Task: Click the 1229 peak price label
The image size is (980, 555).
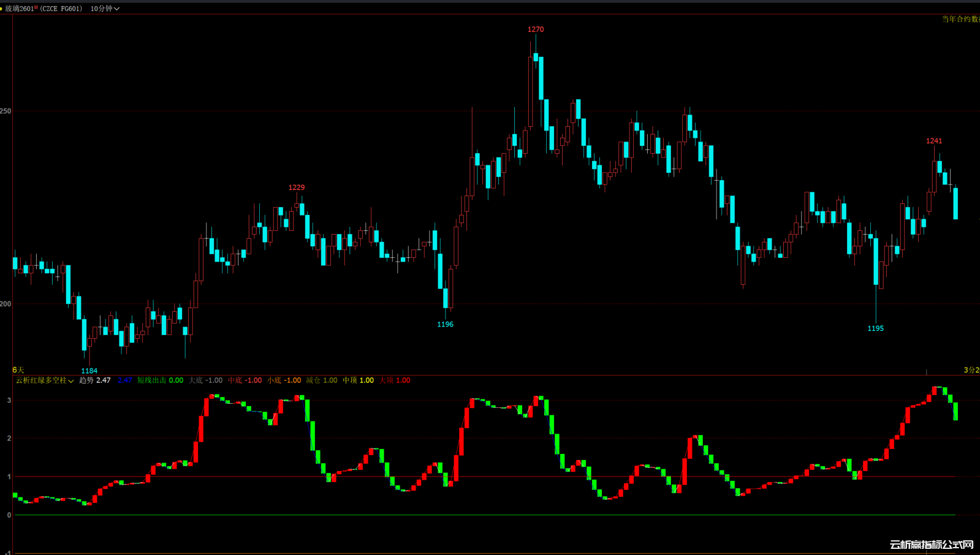Action: tap(297, 187)
